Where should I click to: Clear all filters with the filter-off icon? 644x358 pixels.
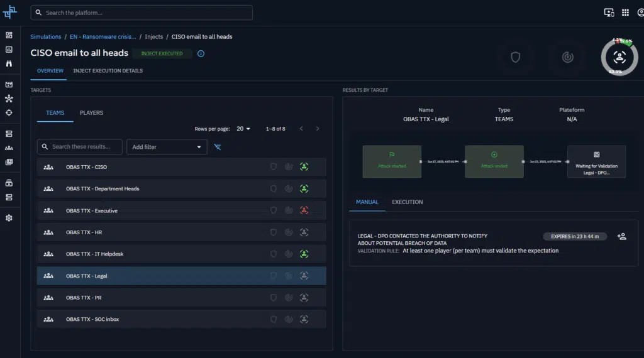point(218,147)
